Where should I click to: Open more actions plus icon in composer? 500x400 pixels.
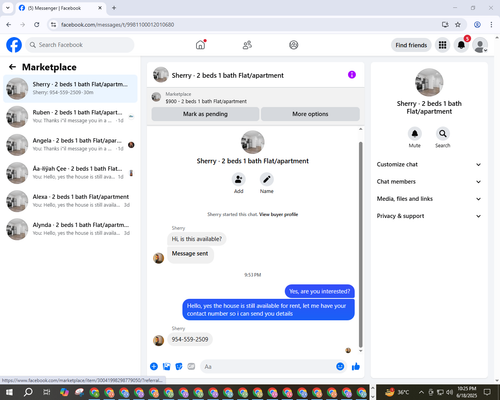click(x=154, y=367)
